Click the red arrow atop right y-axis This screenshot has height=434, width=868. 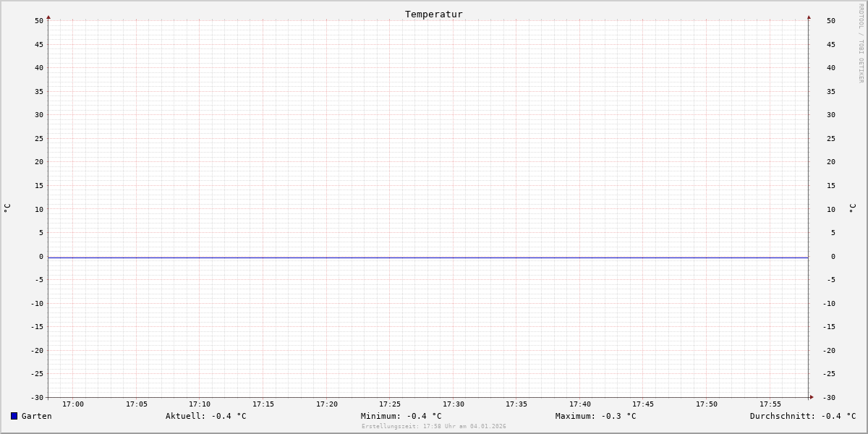pyautogui.click(x=809, y=17)
